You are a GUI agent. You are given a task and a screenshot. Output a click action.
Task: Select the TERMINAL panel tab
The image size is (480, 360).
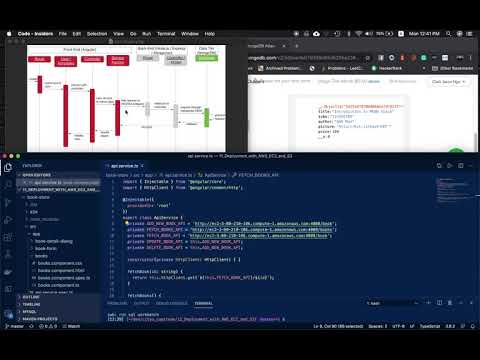(203, 303)
